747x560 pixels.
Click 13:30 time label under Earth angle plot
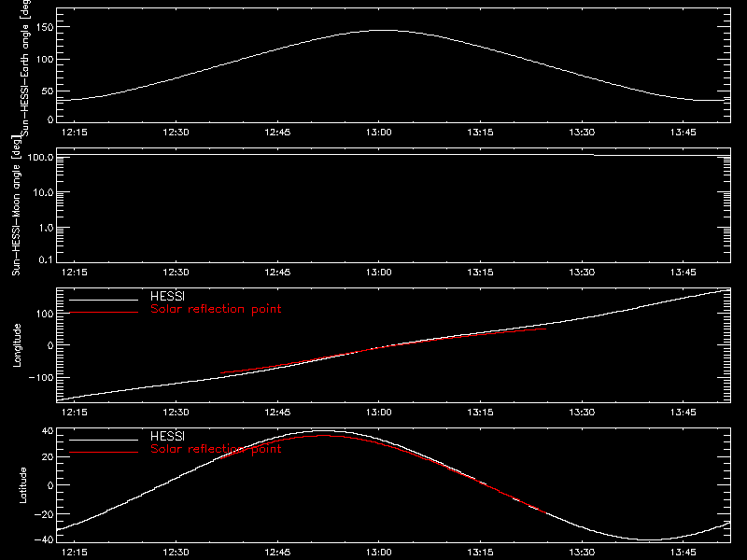coord(582,133)
